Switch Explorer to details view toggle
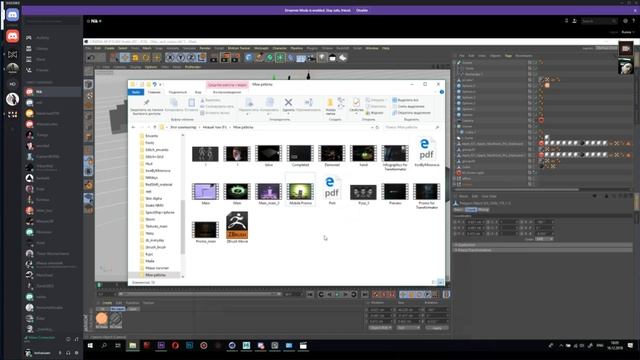The width and height of the screenshot is (640, 360). coord(433,282)
